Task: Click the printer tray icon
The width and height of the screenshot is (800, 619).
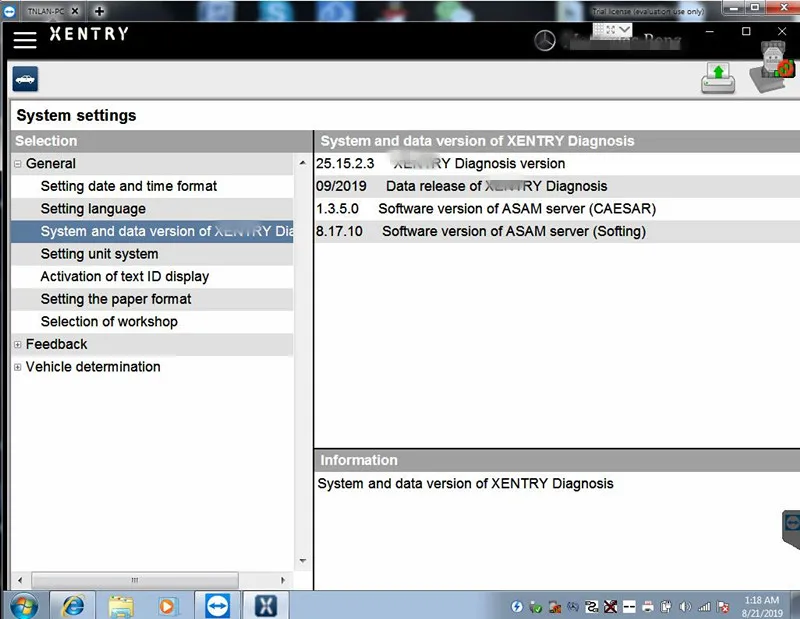Action: point(648,606)
